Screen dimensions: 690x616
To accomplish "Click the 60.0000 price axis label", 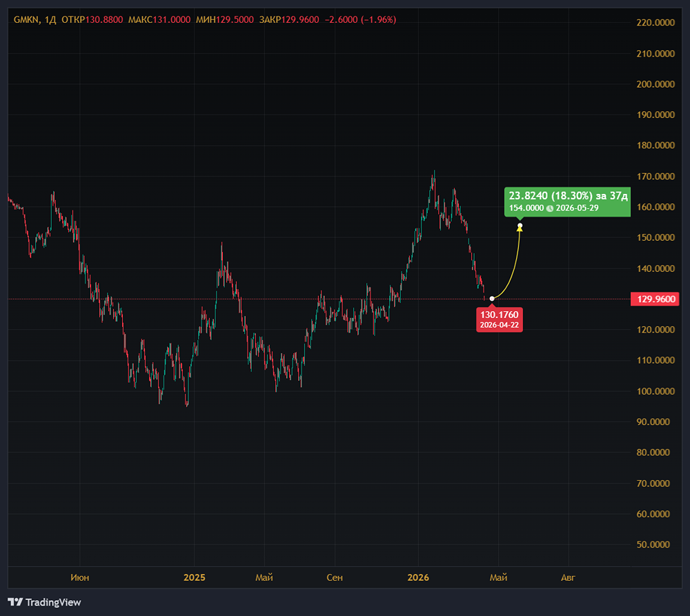I will pyautogui.click(x=653, y=514).
